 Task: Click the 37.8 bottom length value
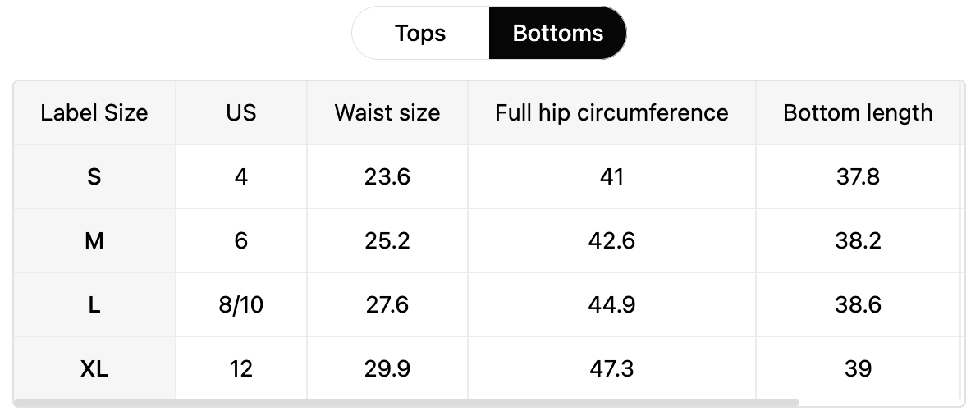tap(859, 177)
